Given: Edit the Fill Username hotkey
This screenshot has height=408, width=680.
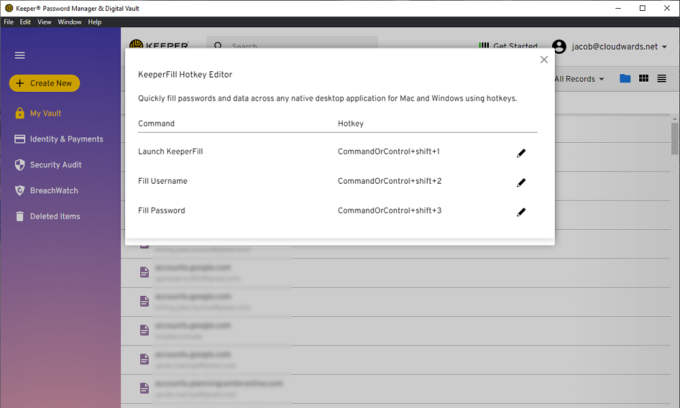Looking at the screenshot, I should pyautogui.click(x=521, y=182).
